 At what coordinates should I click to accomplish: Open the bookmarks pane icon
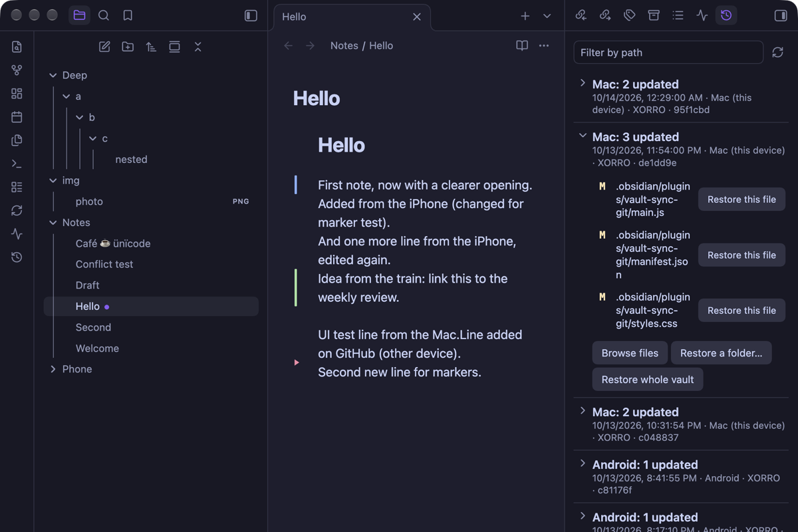pos(128,15)
